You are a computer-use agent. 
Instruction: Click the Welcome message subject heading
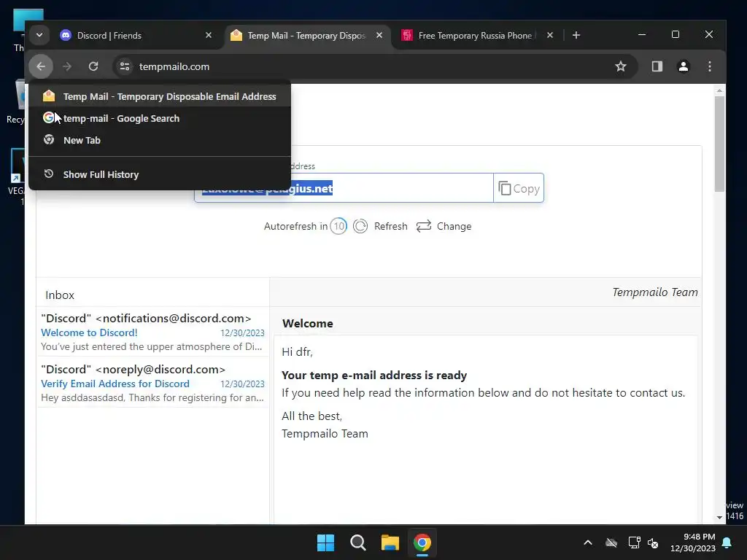[x=307, y=323]
